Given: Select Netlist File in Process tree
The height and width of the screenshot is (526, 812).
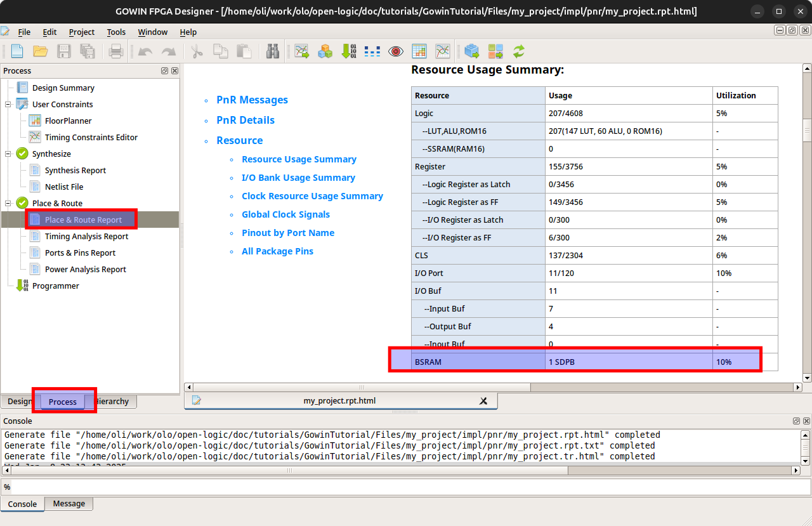Looking at the screenshot, I should click(x=64, y=187).
